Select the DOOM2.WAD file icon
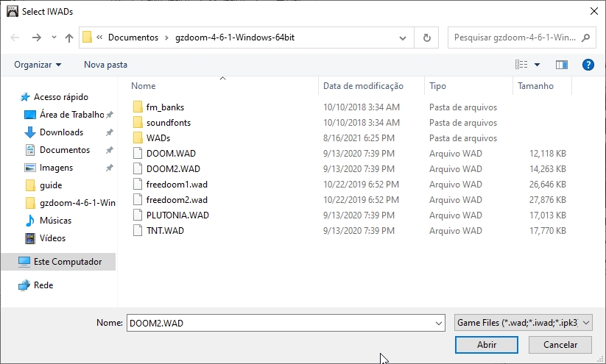606x364 pixels. [x=138, y=168]
